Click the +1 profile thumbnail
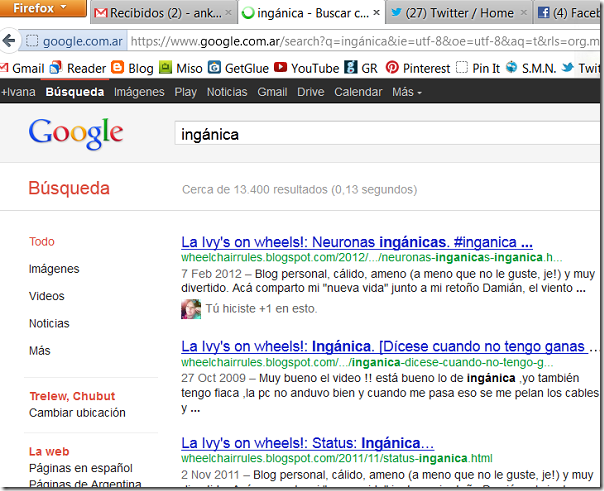This screenshot has width=604, height=491. [191, 309]
